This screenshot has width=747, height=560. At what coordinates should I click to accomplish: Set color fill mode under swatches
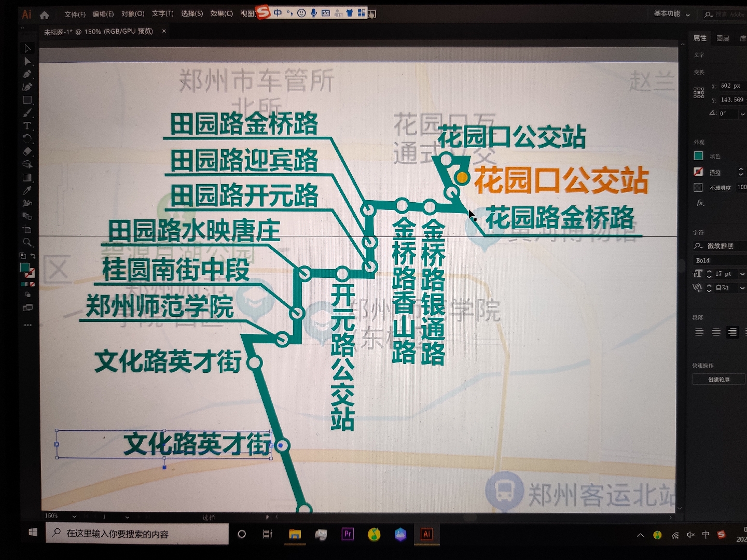22,284
